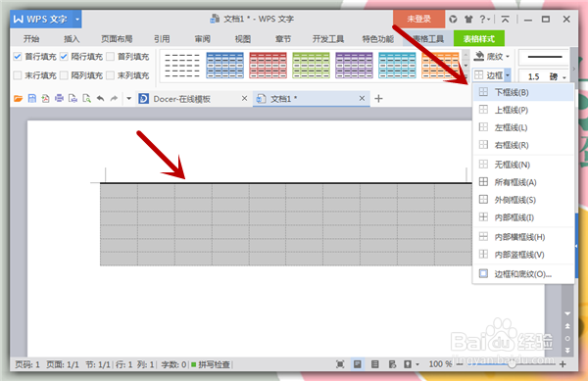Expand the 底纹 shading dropdown
The image size is (588, 381).
[508, 57]
